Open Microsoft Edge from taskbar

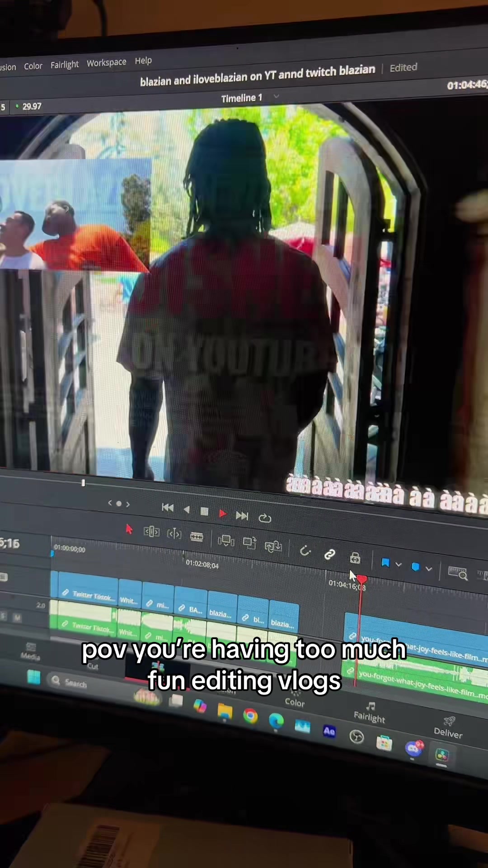(x=276, y=721)
